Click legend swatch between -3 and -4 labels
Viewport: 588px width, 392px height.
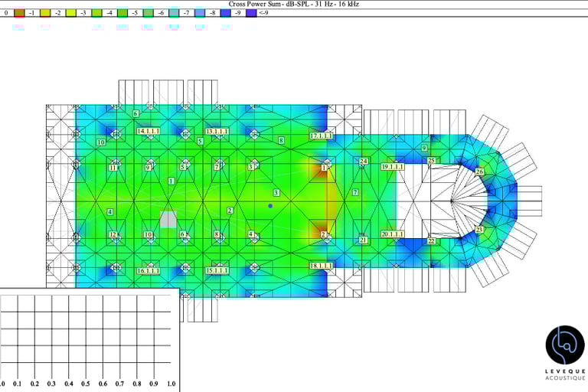[96, 13]
